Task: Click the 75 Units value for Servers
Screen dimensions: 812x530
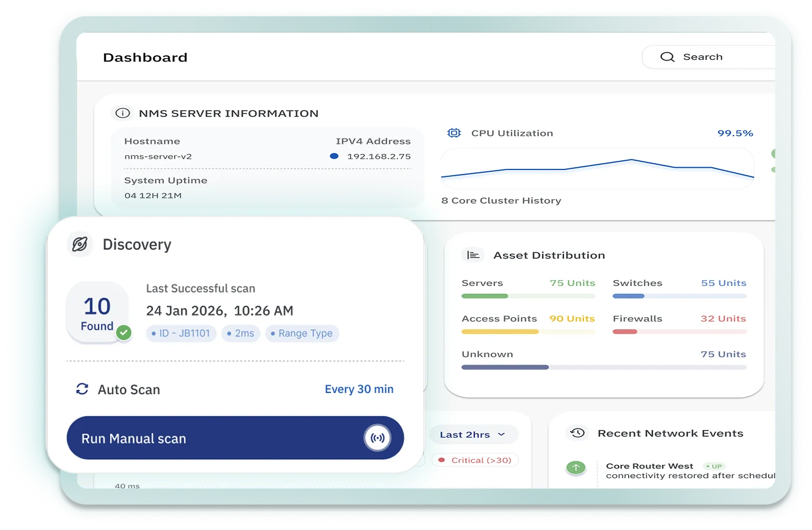Action: pos(573,283)
